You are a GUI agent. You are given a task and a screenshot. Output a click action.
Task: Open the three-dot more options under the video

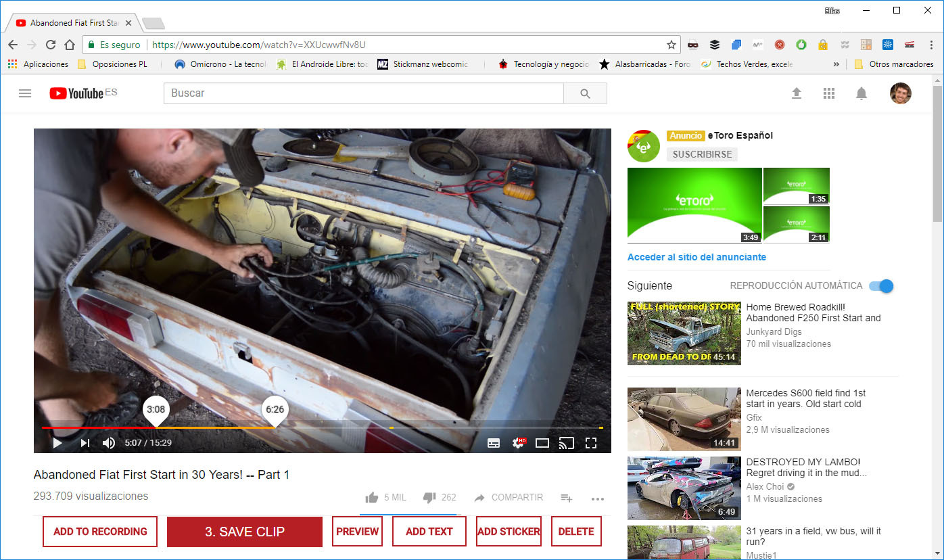pyautogui.click(x=597, y=498)
